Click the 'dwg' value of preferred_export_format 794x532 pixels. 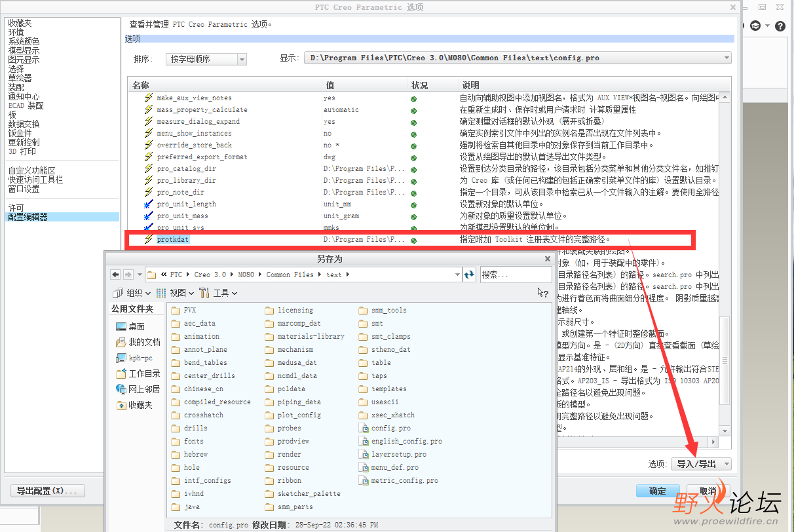pyautogui.click(x=329, y=157)
